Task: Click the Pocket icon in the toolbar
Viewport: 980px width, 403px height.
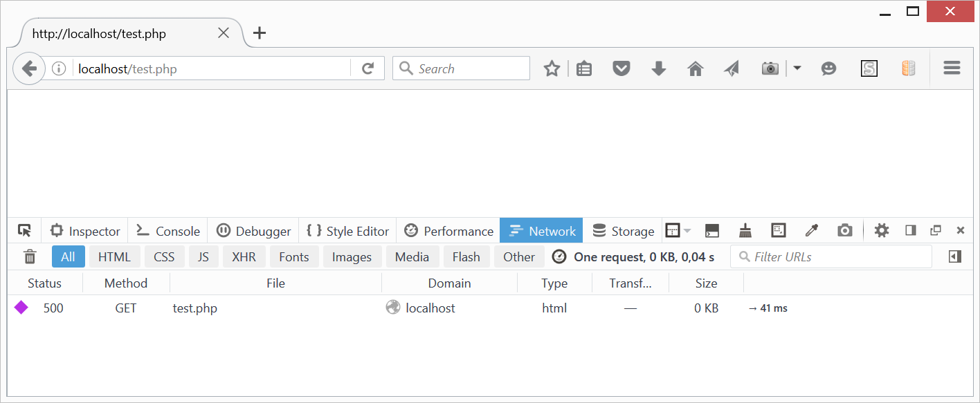Action: click(621, 68)
